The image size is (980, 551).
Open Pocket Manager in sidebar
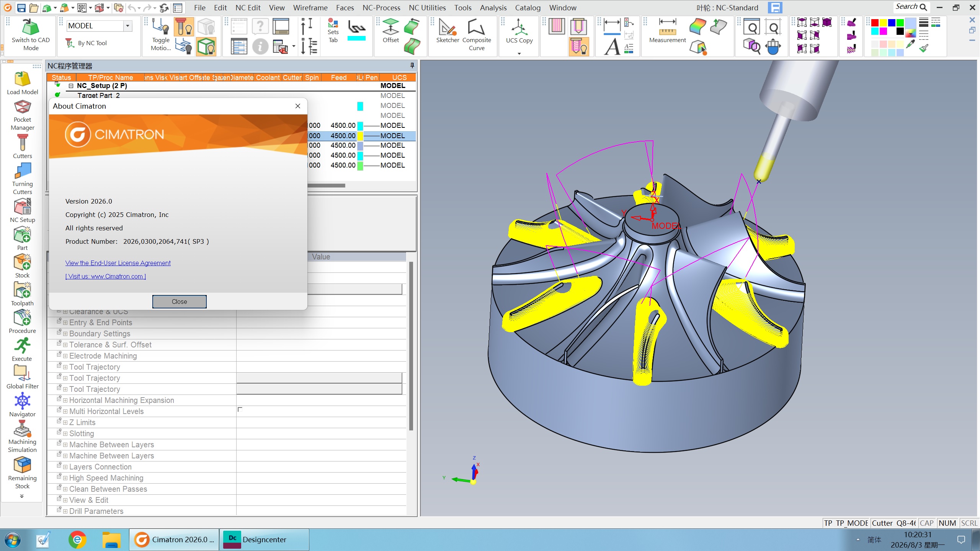click(x=22, y=115)
